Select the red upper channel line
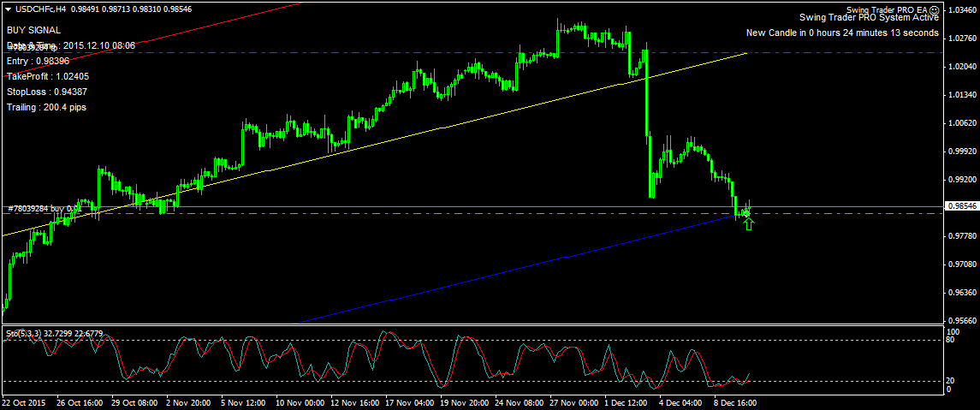This screenshot has height=410, width=980. pyautogui.click(x=171, y=33)
